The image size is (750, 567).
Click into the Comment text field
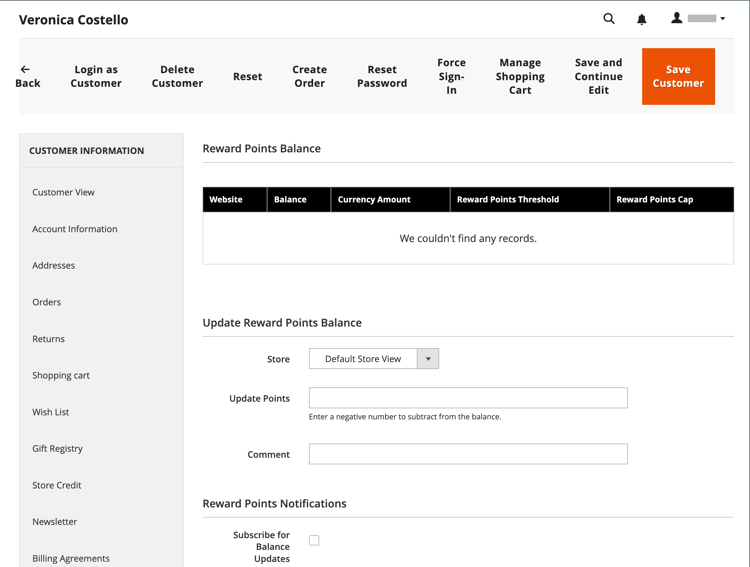[468, 454]
